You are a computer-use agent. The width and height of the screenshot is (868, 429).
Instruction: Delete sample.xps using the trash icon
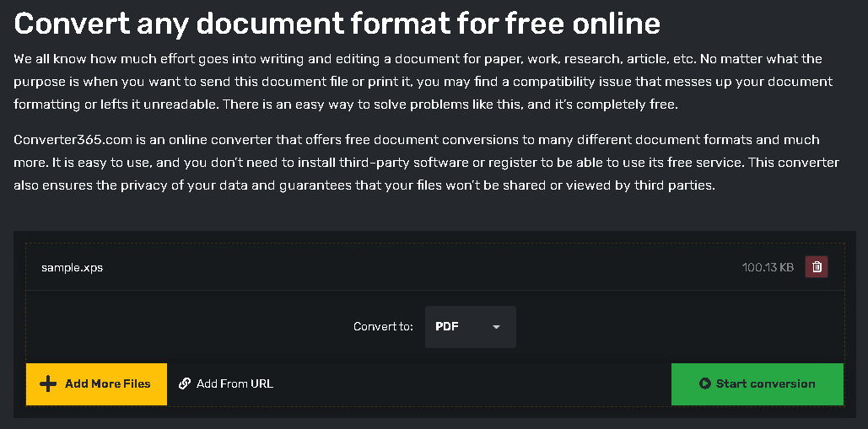817,267
